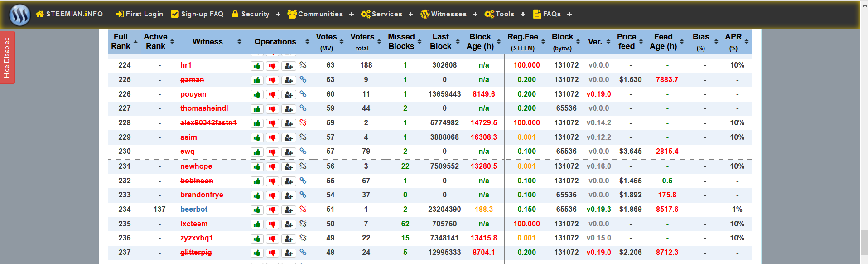Image resolution: width=868 pixels, height=264 pixels.
Task: Open the Sign-up FAQ link
Action: pyautogui.click(x=197, y=14)
